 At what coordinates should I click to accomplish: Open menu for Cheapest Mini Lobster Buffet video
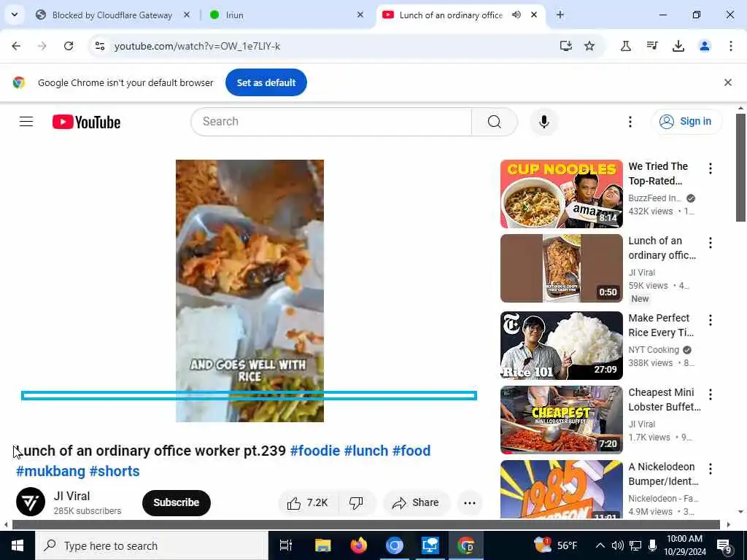pos(711,394)
